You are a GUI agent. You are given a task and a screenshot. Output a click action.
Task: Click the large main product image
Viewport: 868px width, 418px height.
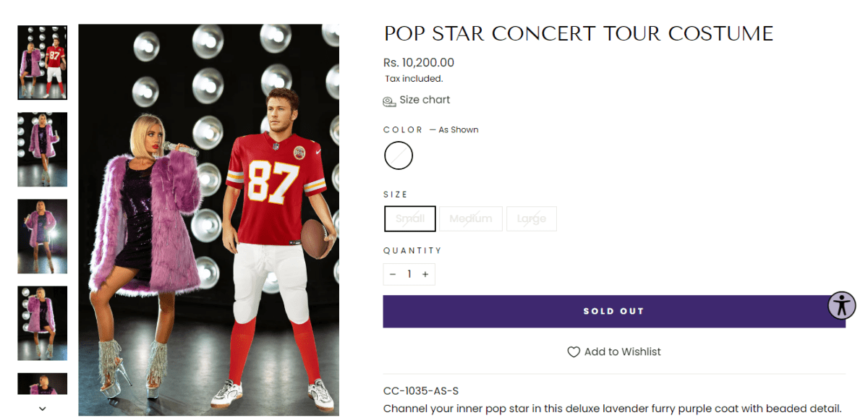click(208, 217)
